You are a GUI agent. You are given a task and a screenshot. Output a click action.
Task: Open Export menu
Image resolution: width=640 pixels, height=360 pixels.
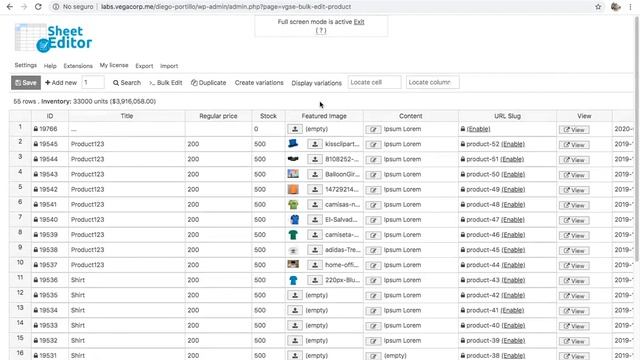click(144, 66)
